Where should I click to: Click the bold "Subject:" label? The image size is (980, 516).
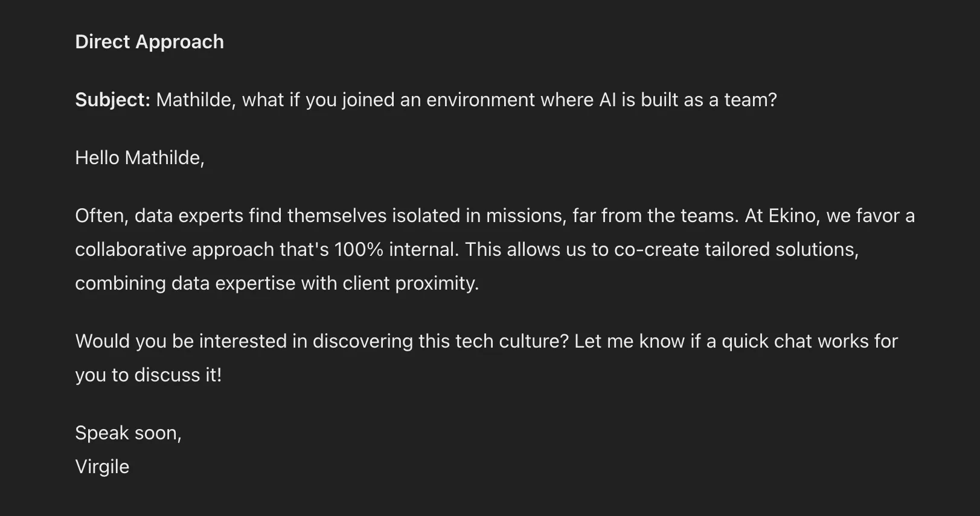tap(112, 100)
